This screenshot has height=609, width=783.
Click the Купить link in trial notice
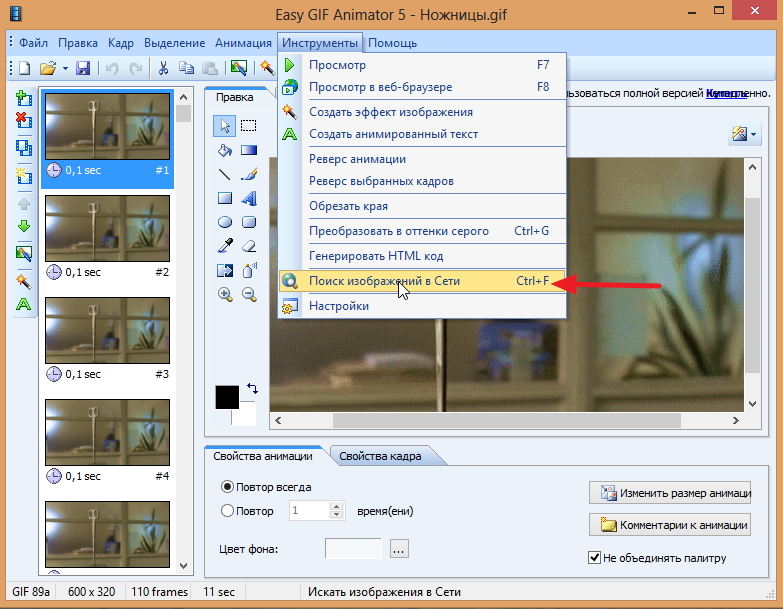pyautogui.click(x=725, y=93)
